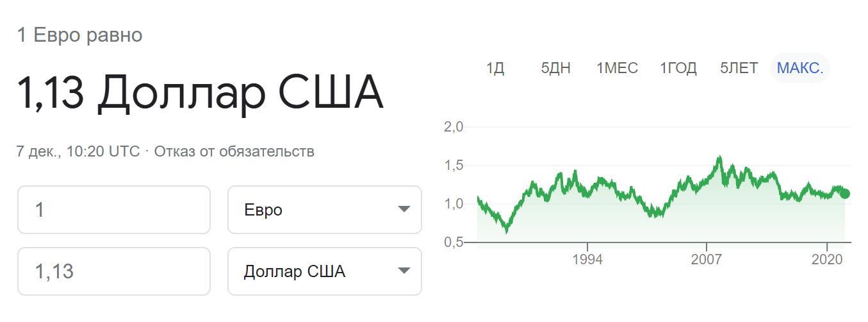
Task: Open the Отказ от обязательств link
Action: coord(234,151)
